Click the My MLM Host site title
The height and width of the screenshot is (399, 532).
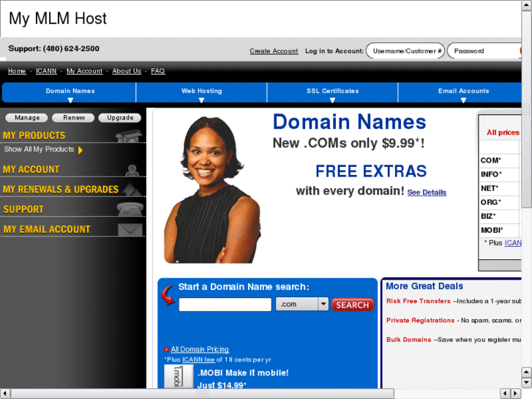[58, 19]
